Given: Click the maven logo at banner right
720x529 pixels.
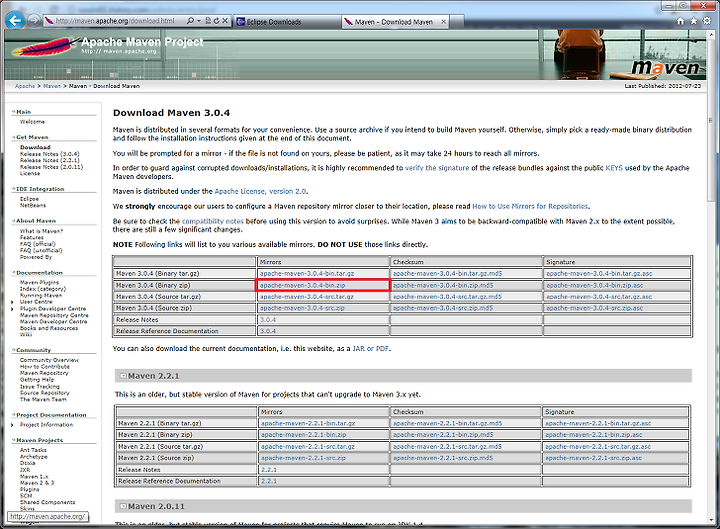Looking at the screenshot, I should click(665, 68).
